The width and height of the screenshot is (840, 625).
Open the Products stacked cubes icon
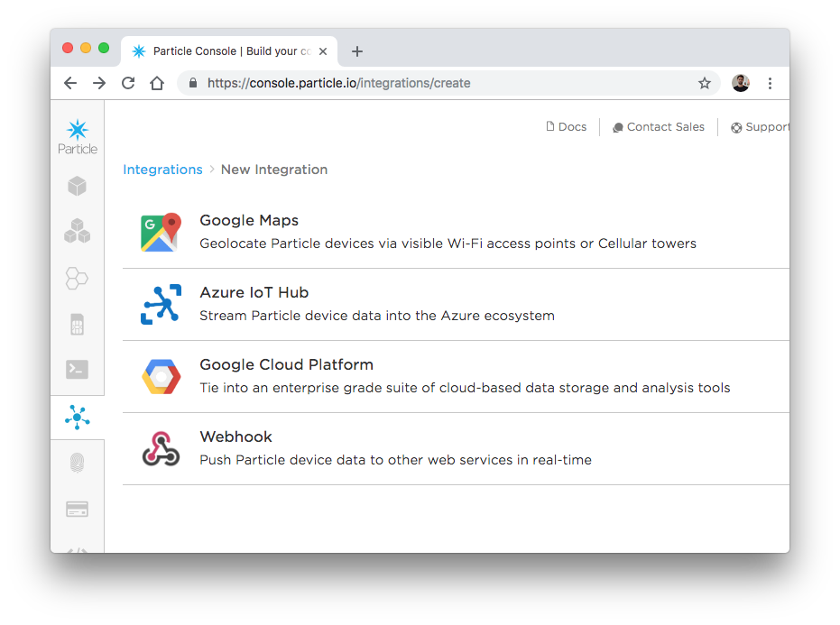click(x=78, y=231)
